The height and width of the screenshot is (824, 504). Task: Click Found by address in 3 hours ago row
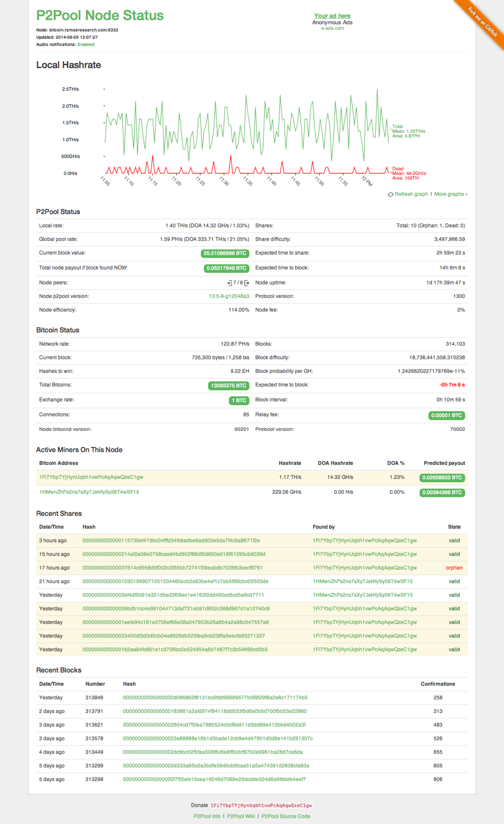[x=365, y=541]
